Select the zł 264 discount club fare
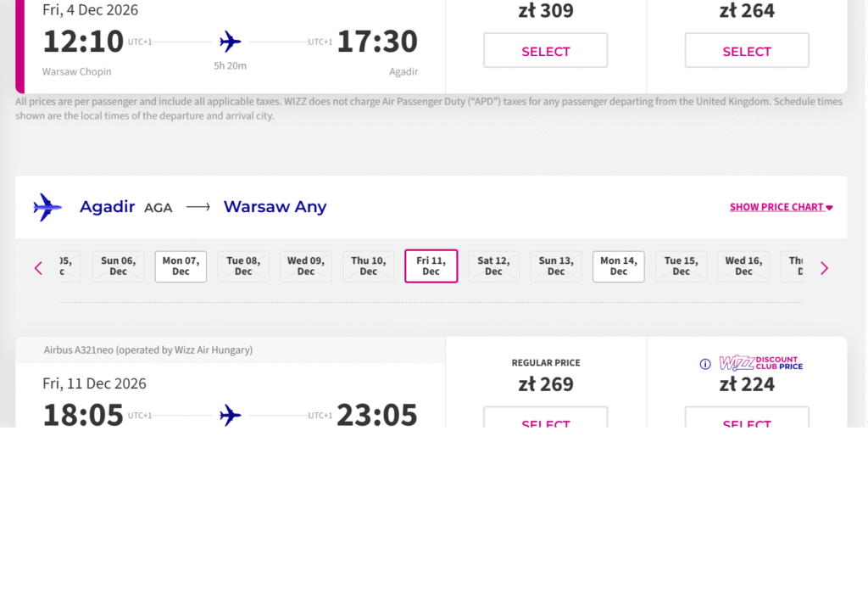The height and width of the screenshot is (593, 868). [x=747, y=51]
